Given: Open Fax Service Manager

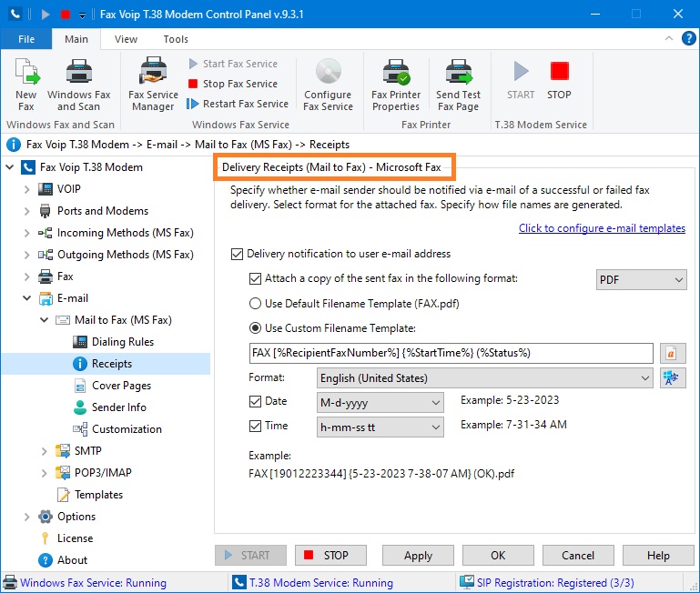Looking at the screenshot, I should pyautogui.click(x=153, y=85).
